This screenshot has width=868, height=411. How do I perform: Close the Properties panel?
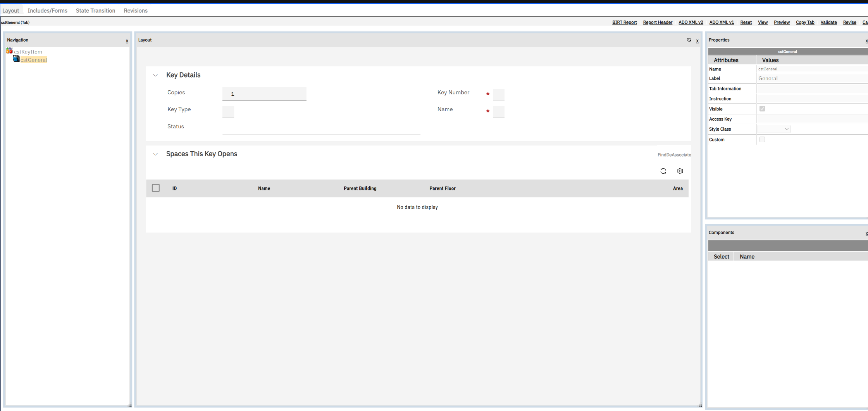coord(866,41)
